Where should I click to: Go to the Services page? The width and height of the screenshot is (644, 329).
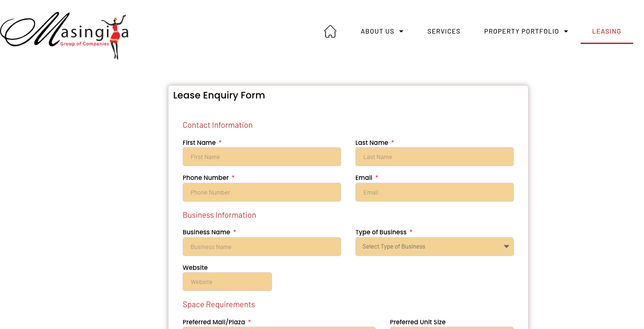tap(443, 31)
